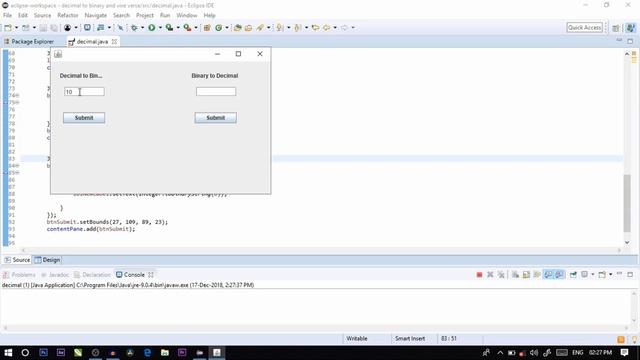Toggle Word Wrap in Console toolbar
640x360 pixels.
(x=537, y=275)
